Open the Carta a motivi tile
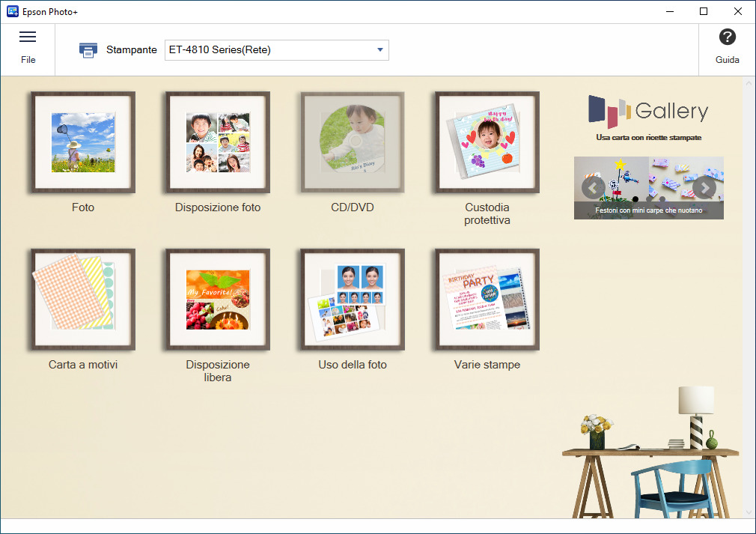The width and height of the screenshot is (756, 534). (x=83, y=300)
